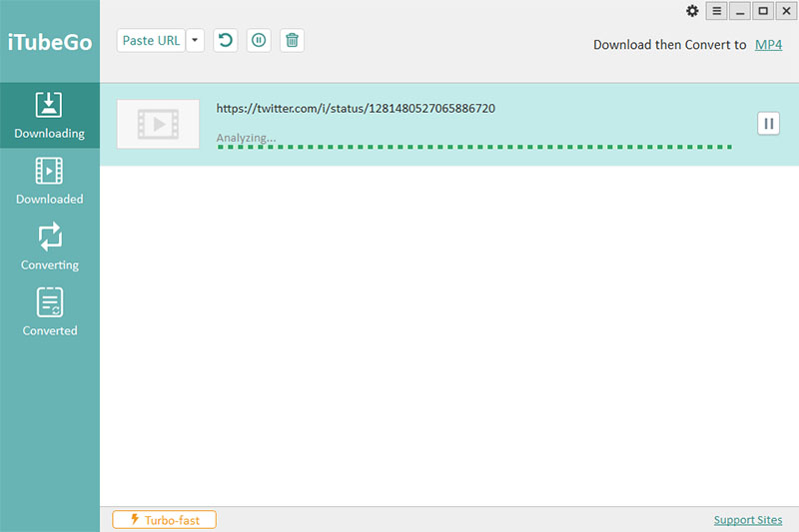Click the Analyzing... status text

[246, 138]
